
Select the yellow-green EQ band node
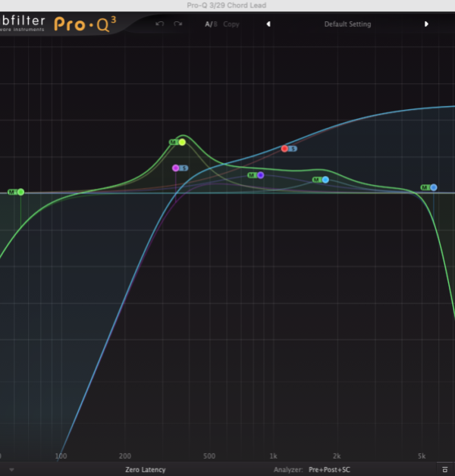coord(182,142)
